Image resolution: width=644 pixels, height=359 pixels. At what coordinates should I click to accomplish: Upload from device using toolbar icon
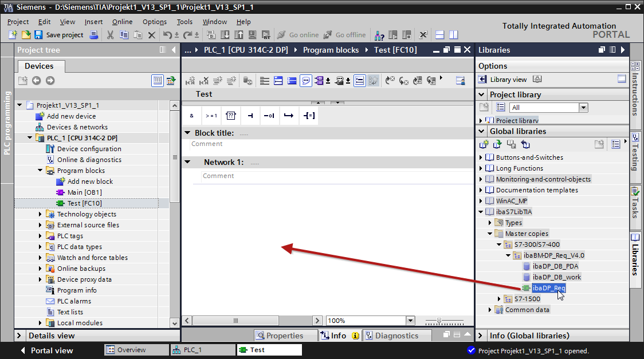[238, 35]
